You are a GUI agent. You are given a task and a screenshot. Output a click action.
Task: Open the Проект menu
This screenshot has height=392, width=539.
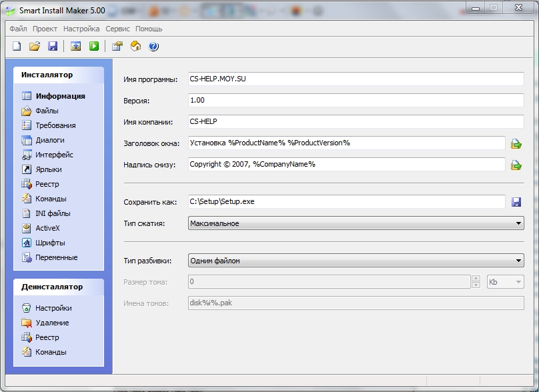(x=45, y=29)
